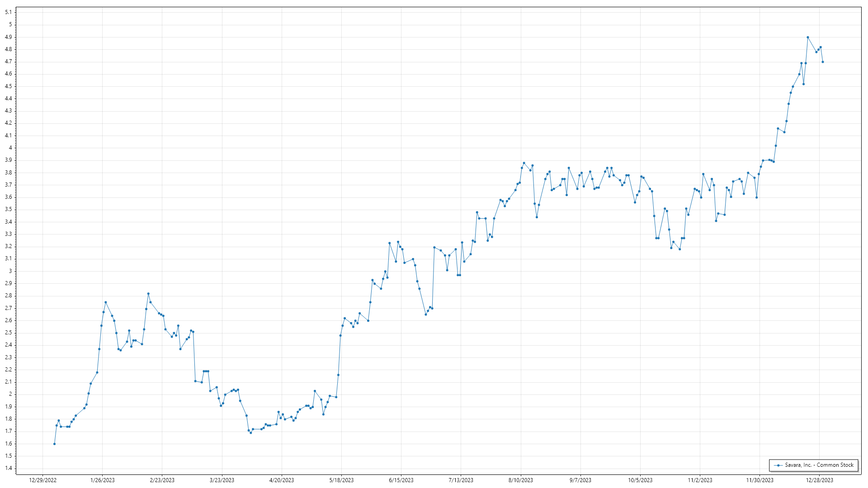The image size is (868, 488).
Task: Click the 3 label on the y-axis
Action: coord(10,271)
